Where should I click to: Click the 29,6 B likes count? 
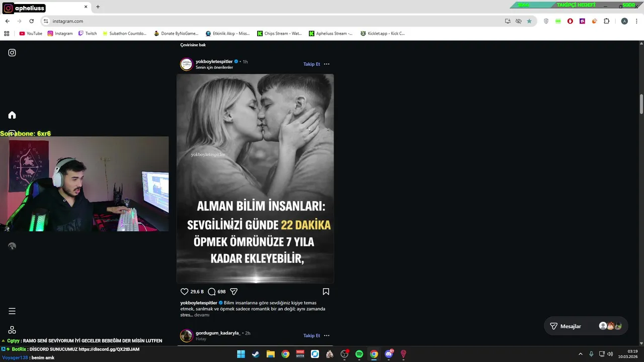(x=197, y=292)
